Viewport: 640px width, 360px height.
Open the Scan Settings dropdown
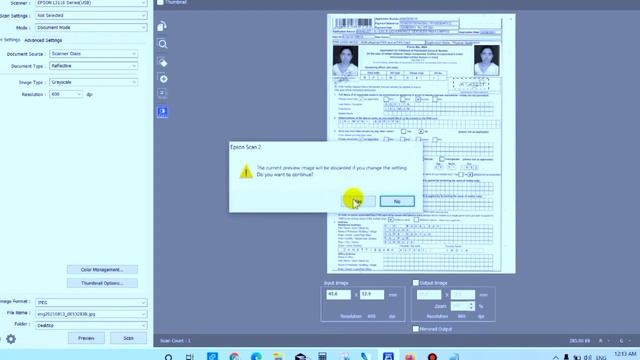pos(91,16)
